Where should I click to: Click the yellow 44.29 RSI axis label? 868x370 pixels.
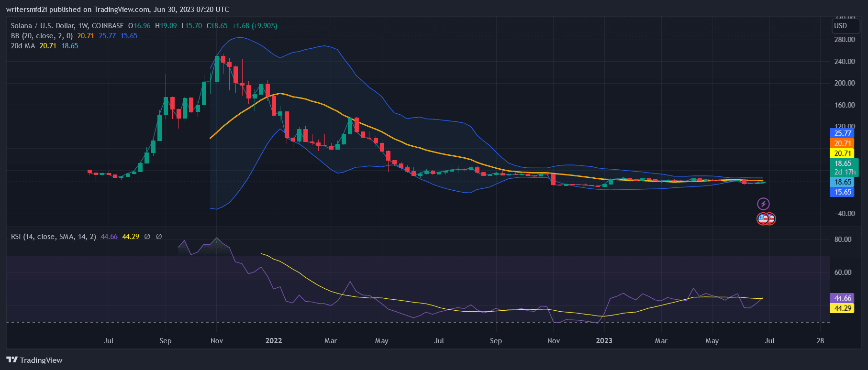(x=843, y=308)
